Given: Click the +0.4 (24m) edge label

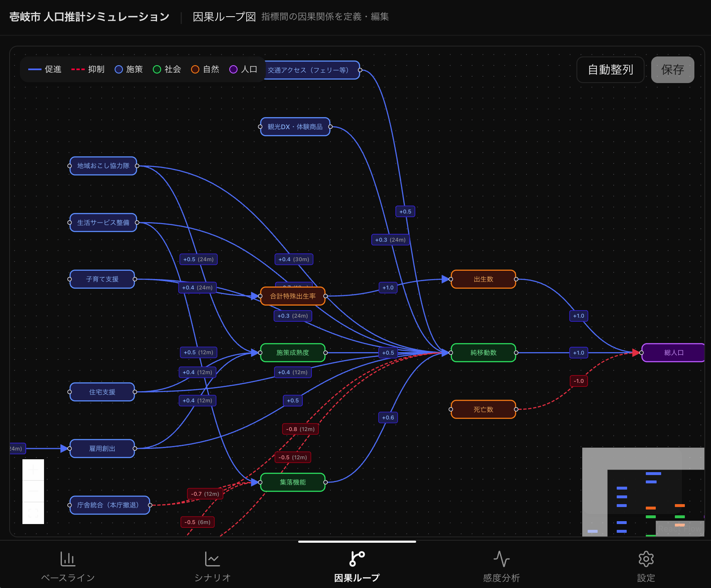Looking at the screenshot, I should [x=197, y=287].
